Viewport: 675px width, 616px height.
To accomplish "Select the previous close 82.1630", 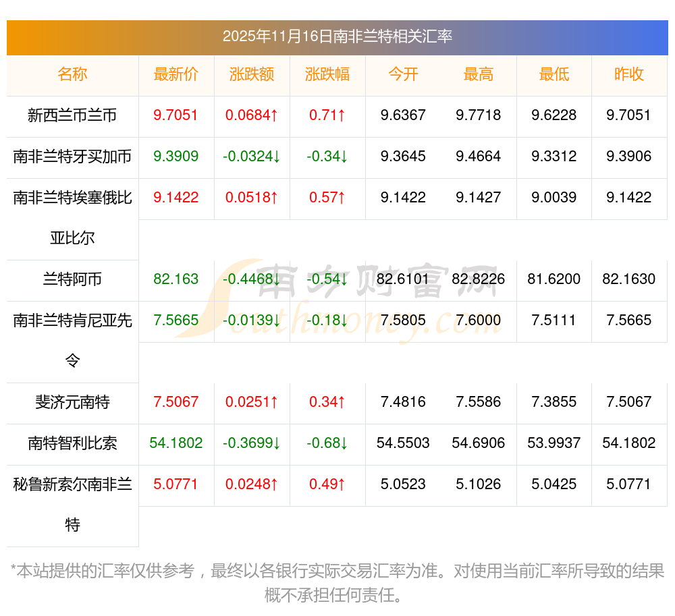I will (x=629, y=279).
